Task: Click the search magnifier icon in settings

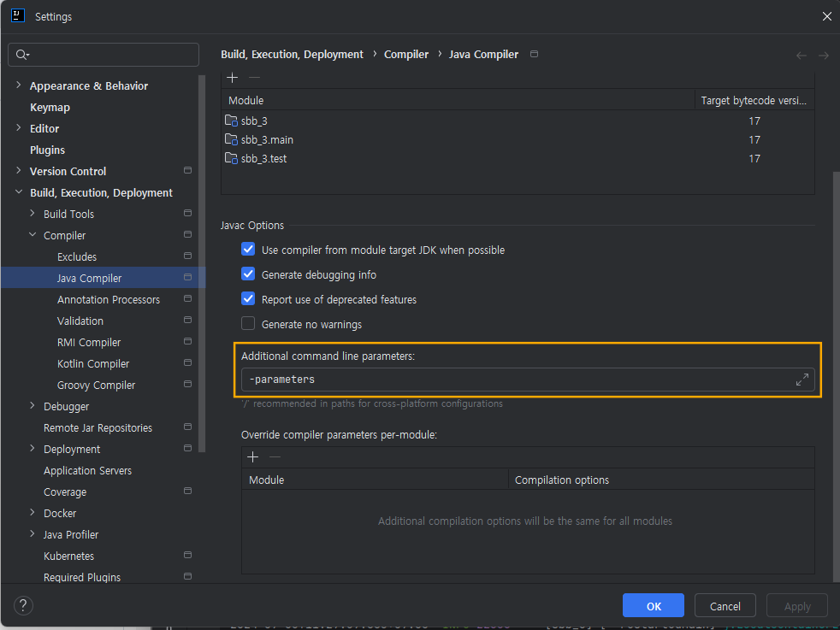Action: [x=22, y=55]
